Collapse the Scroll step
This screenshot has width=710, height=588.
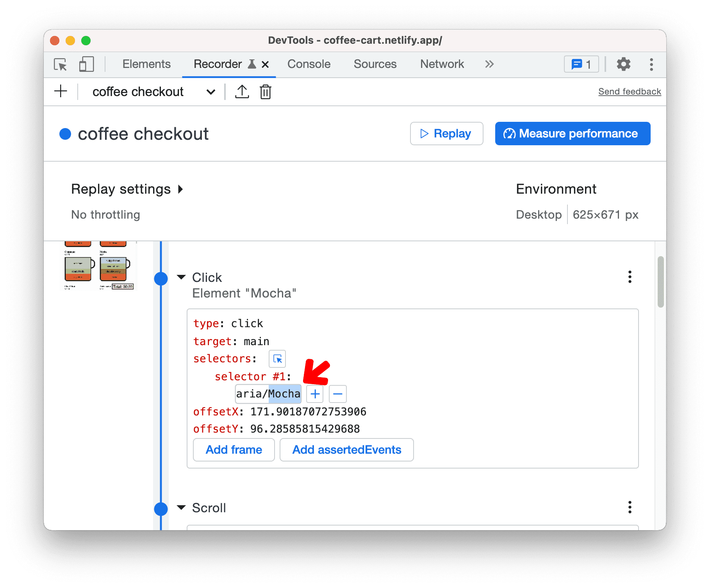point(181,508)
